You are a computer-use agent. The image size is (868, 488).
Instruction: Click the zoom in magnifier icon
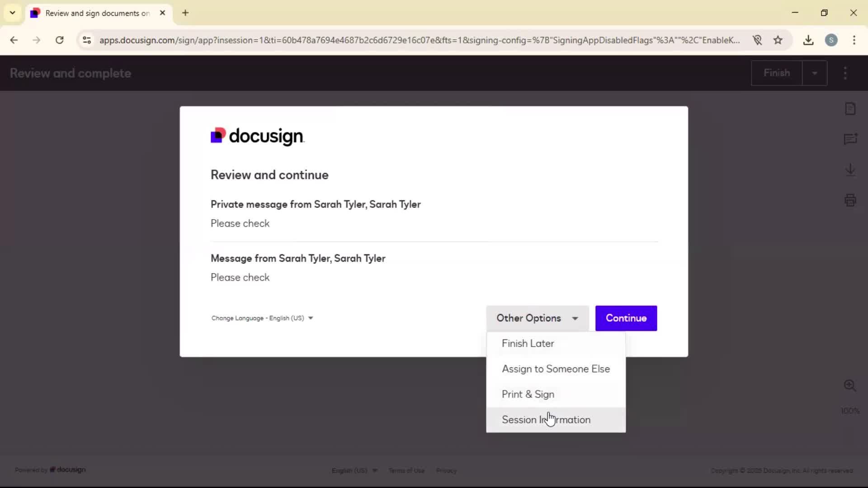click(x=850, y=385)
